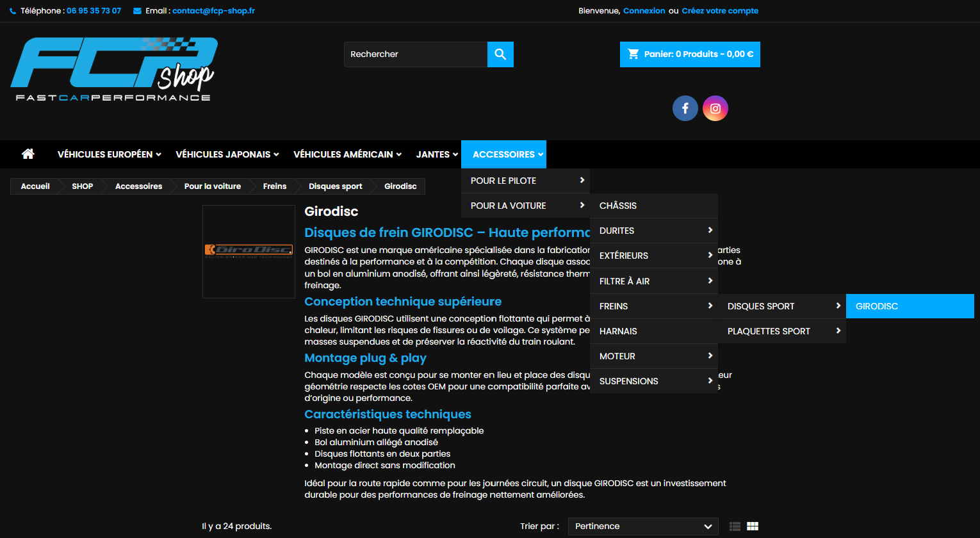Click the highlighted Girodisc menu entry
This screenshot has height=538, width=980.
pos(910,306)
